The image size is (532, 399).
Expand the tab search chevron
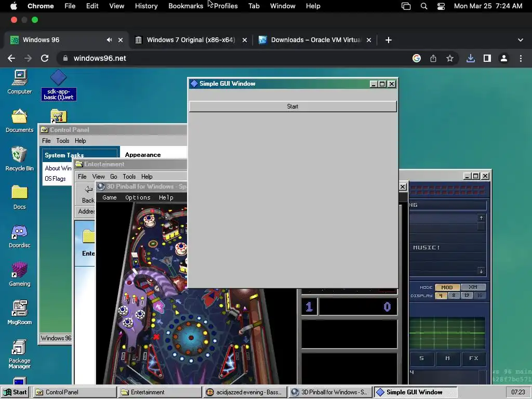[521, 40]
